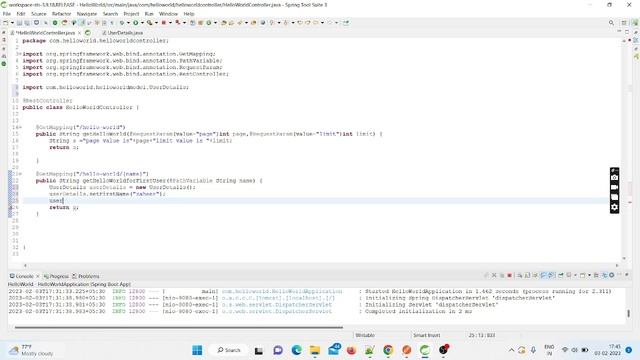Click cursor position '25 : 13 : 833' in status bar
This screenshot has height=360, width=640.
(482, 335)
